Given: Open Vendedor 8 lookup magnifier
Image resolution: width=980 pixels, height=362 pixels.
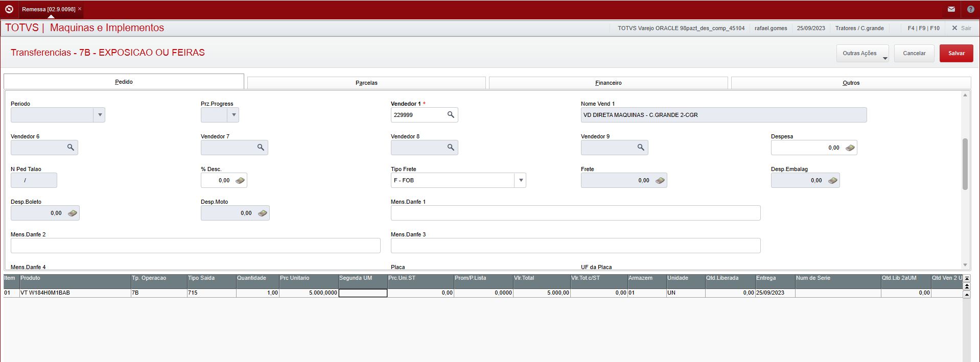Looking at the screenshot, I should 451,148.
